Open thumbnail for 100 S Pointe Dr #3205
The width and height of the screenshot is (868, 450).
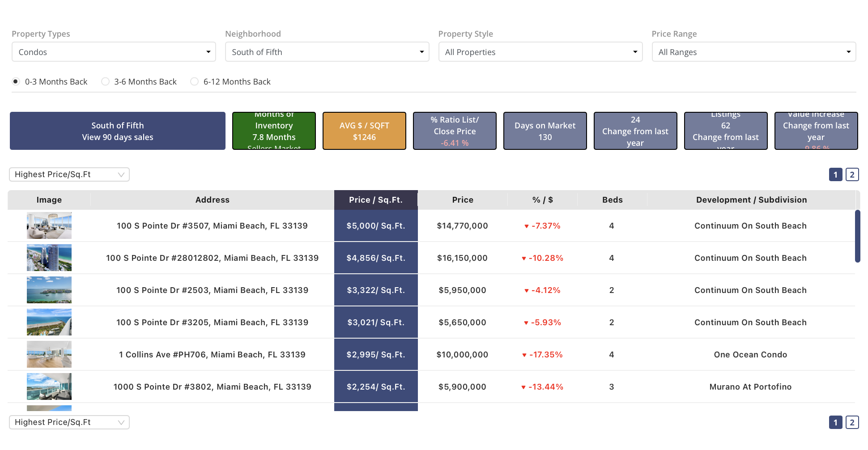coord(49,322)
